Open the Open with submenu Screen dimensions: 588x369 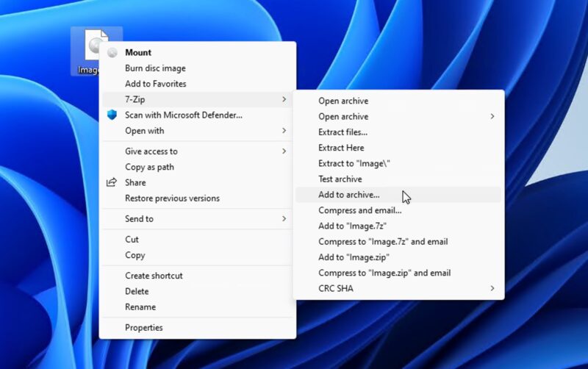click(x=198, y=131)
